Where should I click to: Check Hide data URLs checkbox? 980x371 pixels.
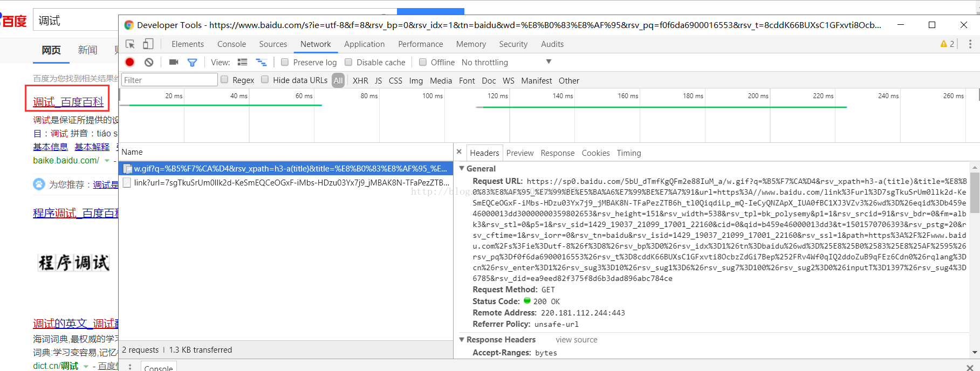265,80
